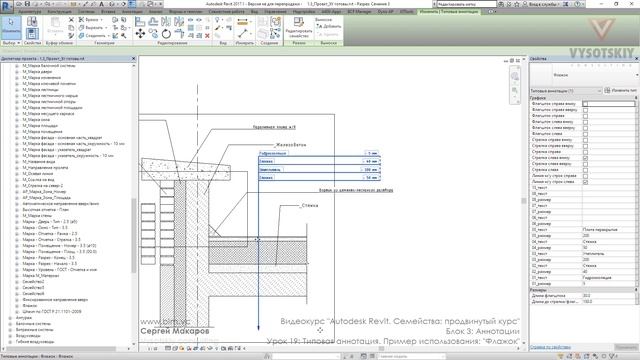
Task: Click the Text A icon in quick access toolbar
Action: coord(101,4)
